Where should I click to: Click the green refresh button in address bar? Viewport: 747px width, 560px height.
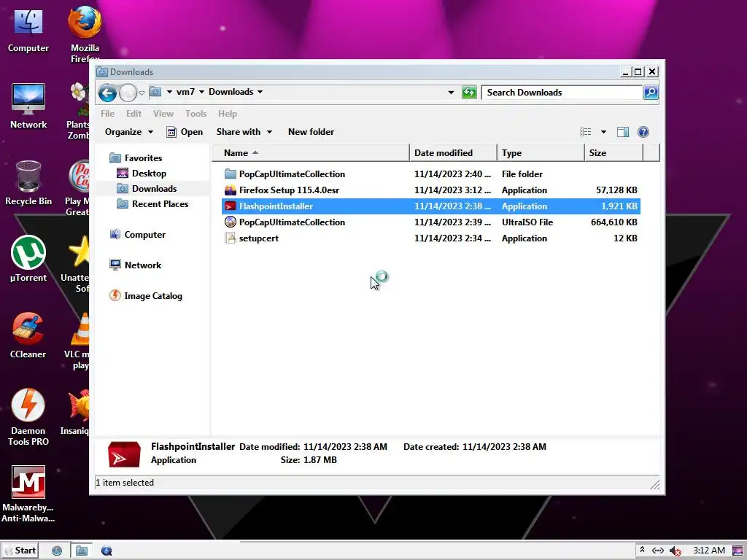[x=469, y=93]
